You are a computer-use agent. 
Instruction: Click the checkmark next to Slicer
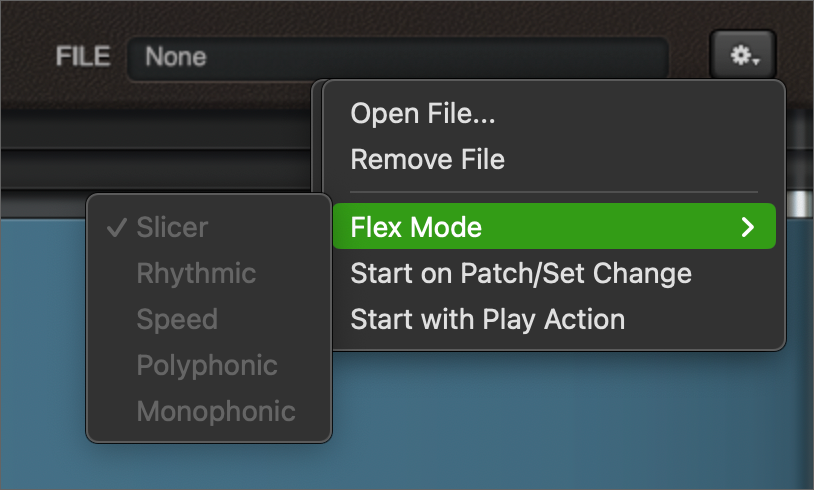click(117, 227)
